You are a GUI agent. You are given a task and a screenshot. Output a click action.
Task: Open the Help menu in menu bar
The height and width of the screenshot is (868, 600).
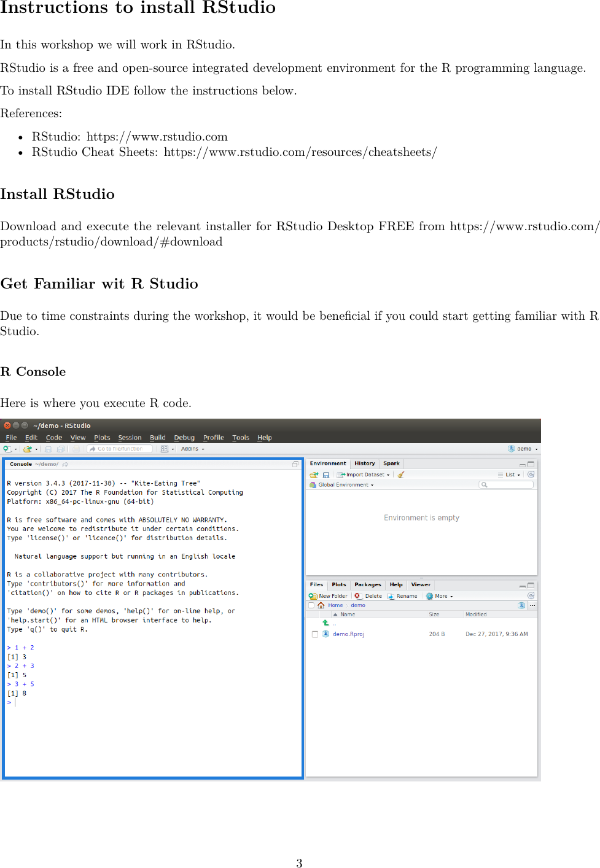[265, 438]
